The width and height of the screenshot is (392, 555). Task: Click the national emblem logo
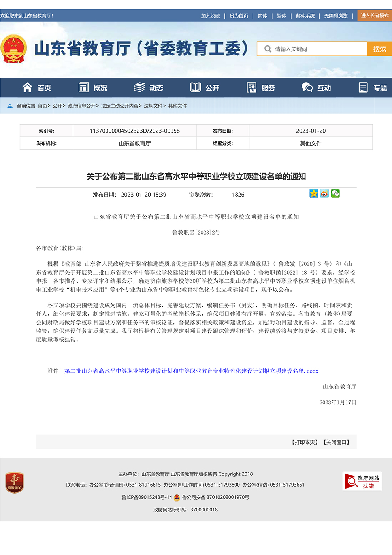click(x=14, y=49)
